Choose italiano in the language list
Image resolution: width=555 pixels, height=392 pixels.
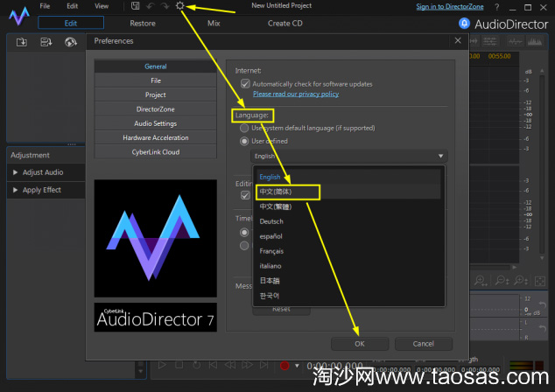tap(348, 266)
